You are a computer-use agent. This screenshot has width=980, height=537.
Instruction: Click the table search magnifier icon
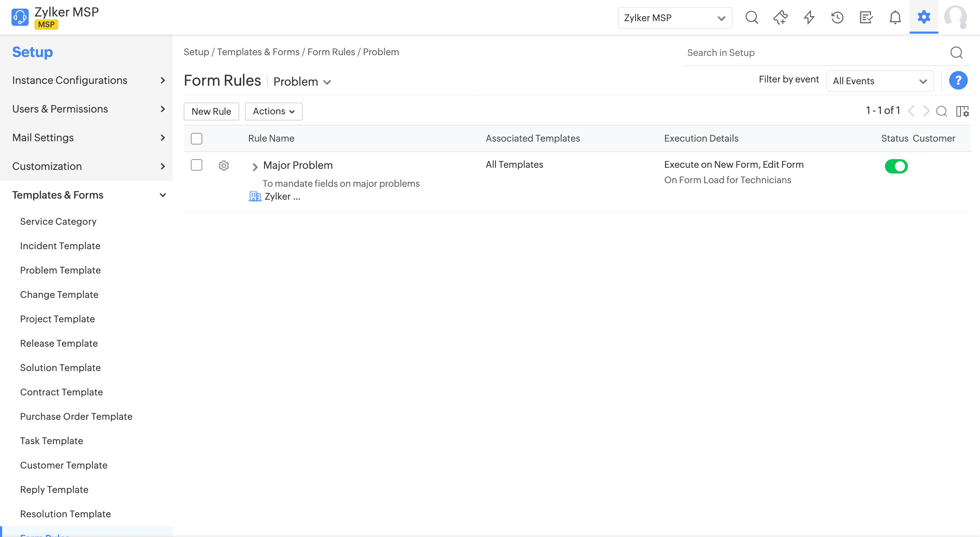[x=942, y=111]
